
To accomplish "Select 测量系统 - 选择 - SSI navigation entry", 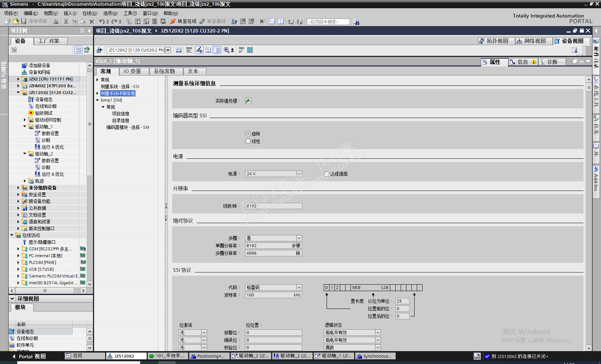I will pyautogui.click(x=120, y=87).
